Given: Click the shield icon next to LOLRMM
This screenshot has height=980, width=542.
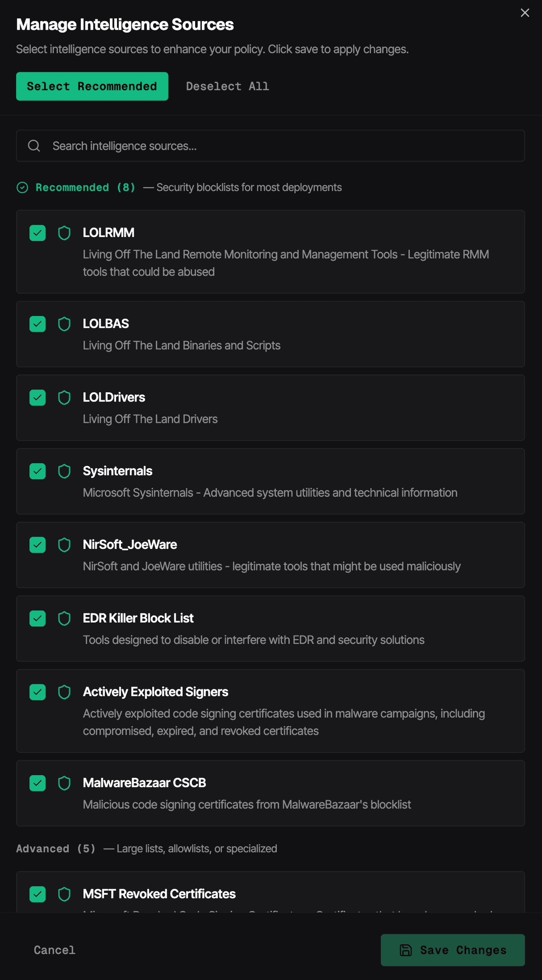Looking at the screenshot, I should (64, 233).
